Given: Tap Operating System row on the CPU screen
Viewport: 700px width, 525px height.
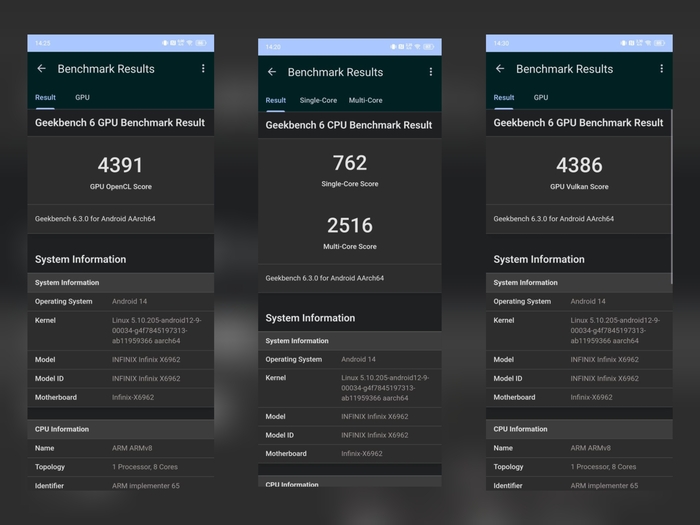Looking at the screenshot, I should (x=349, y=359).
